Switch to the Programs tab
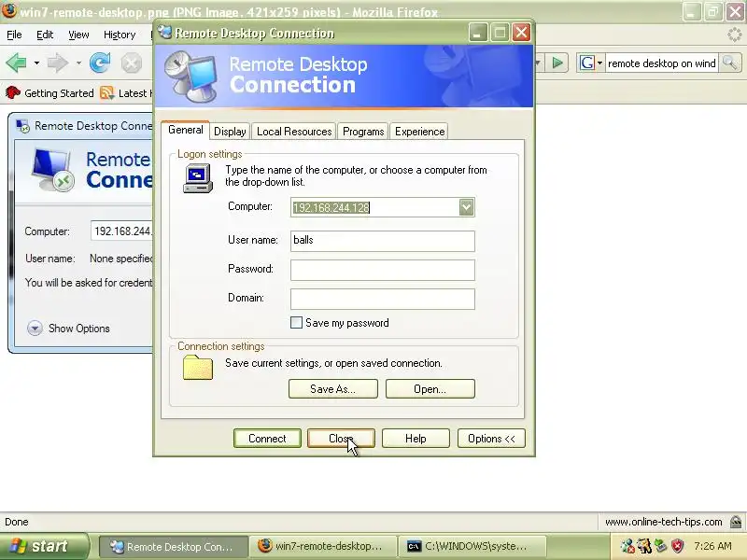The height and width of the screenshot is (560, 747). pos(363,132)
